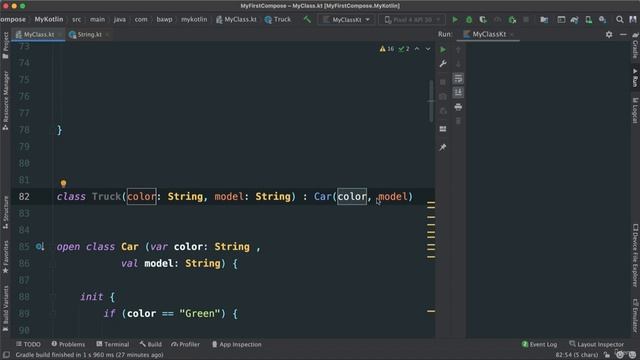The width and height of the screenshot is (640, 360).
Task: Open the Layout Inspector
Action: [596, 344]
